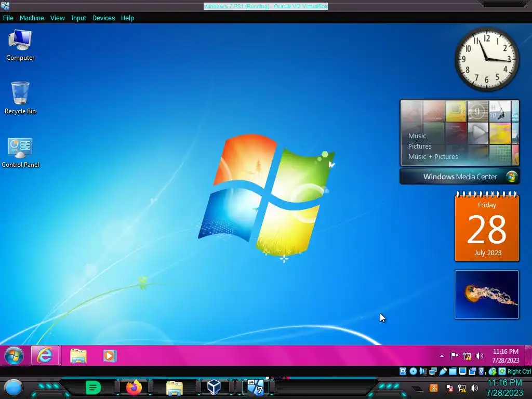Open the Windows 7 guest Start menu

[x=14, y=355]
